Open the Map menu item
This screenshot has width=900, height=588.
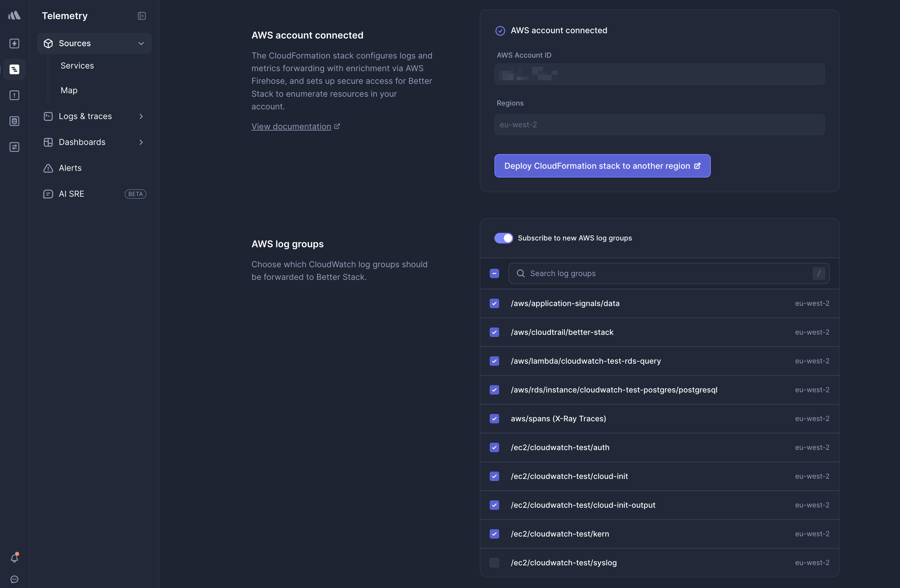coord(69,90)
